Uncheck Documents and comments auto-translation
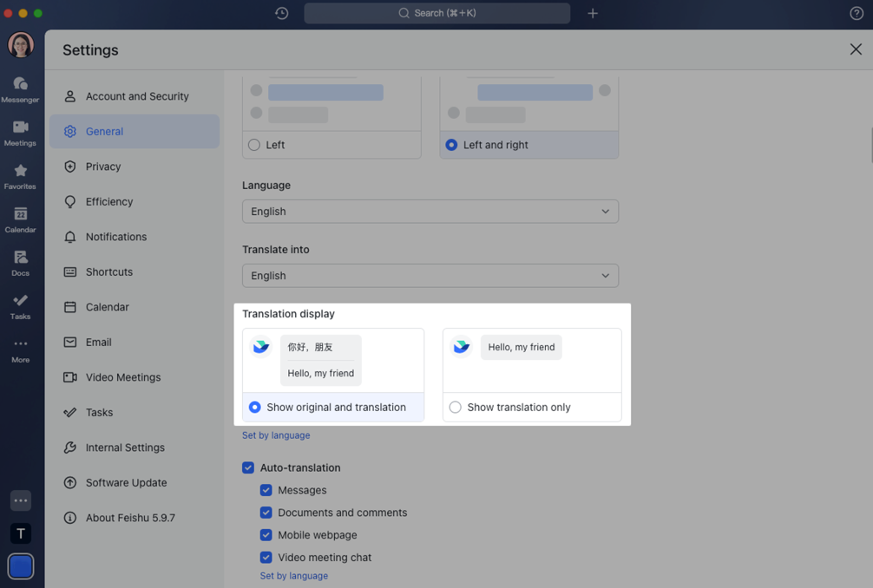This screenshot has width=873, height=588. (266, 513)
